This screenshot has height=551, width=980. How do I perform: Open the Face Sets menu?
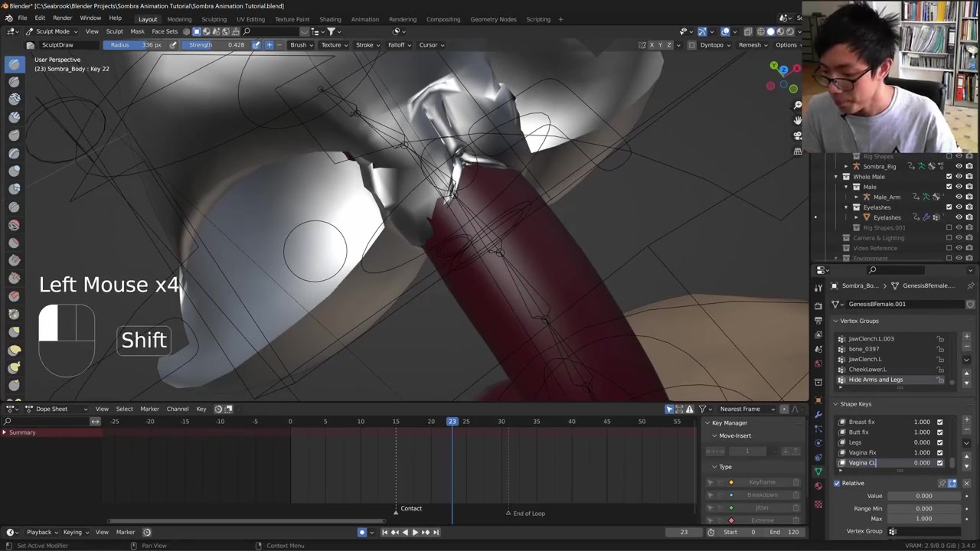point(165,31)
